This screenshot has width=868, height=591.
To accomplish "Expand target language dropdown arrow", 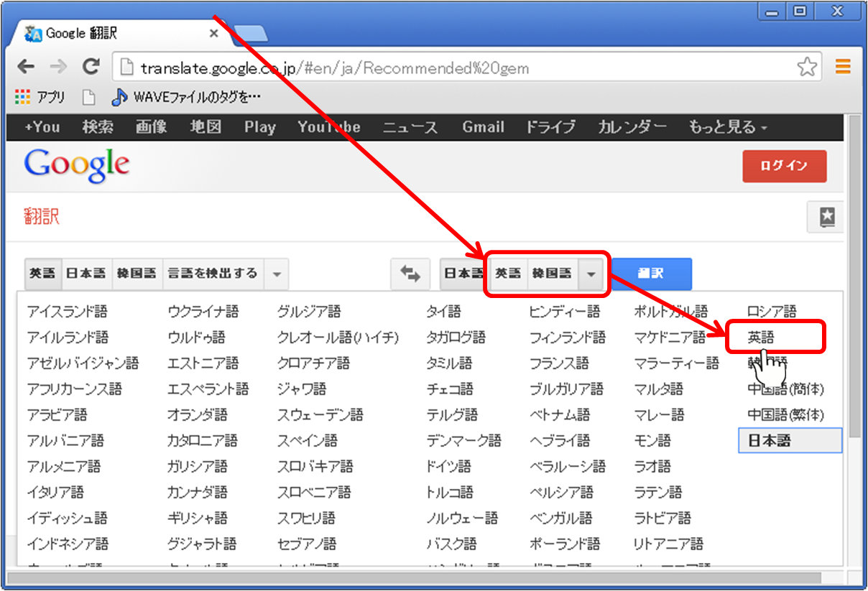I will (x=591, y=274).
